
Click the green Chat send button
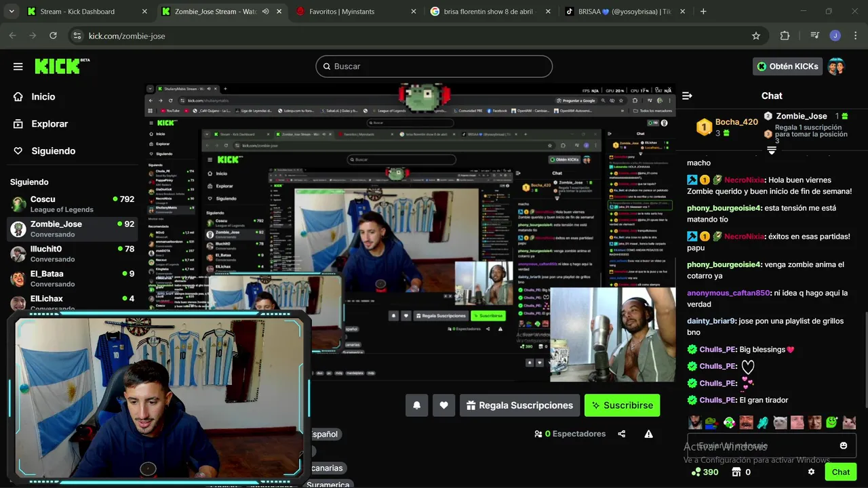coord(841,472)
